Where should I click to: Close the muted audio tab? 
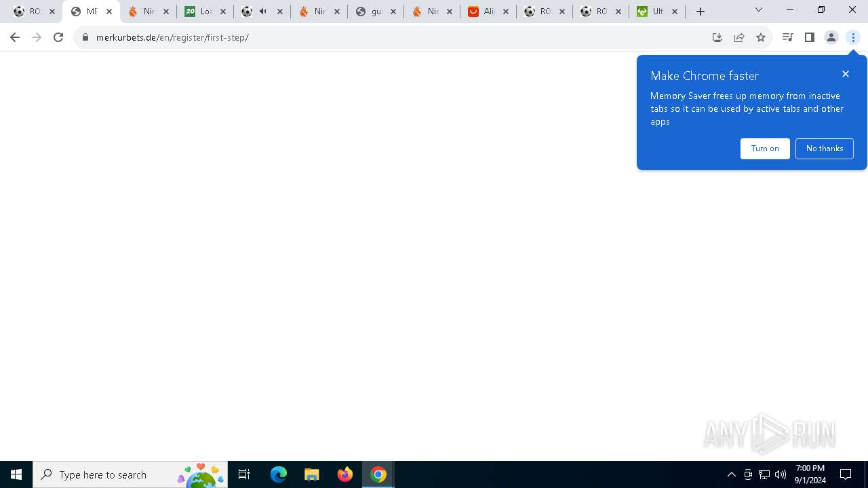pos(280,12)
